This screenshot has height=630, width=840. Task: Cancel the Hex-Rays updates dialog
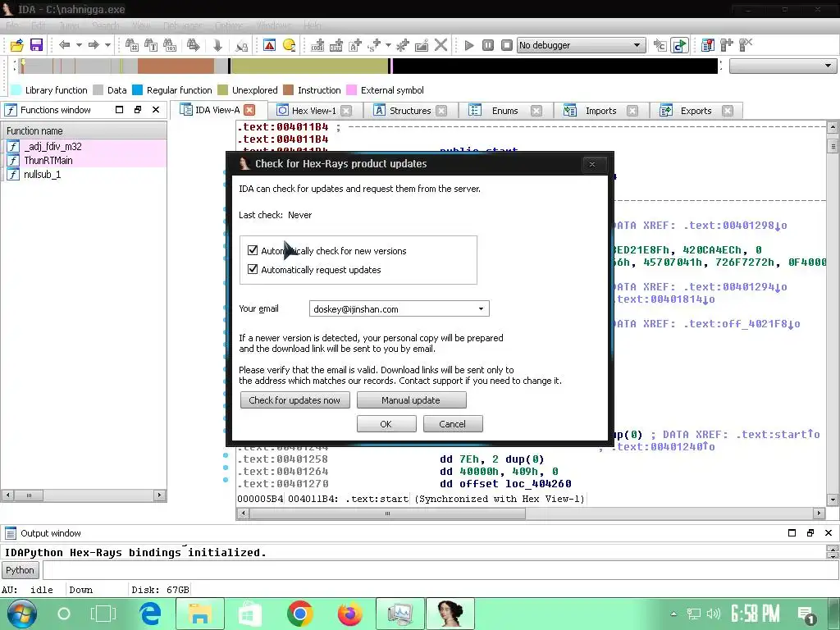[x=452, y=424]
